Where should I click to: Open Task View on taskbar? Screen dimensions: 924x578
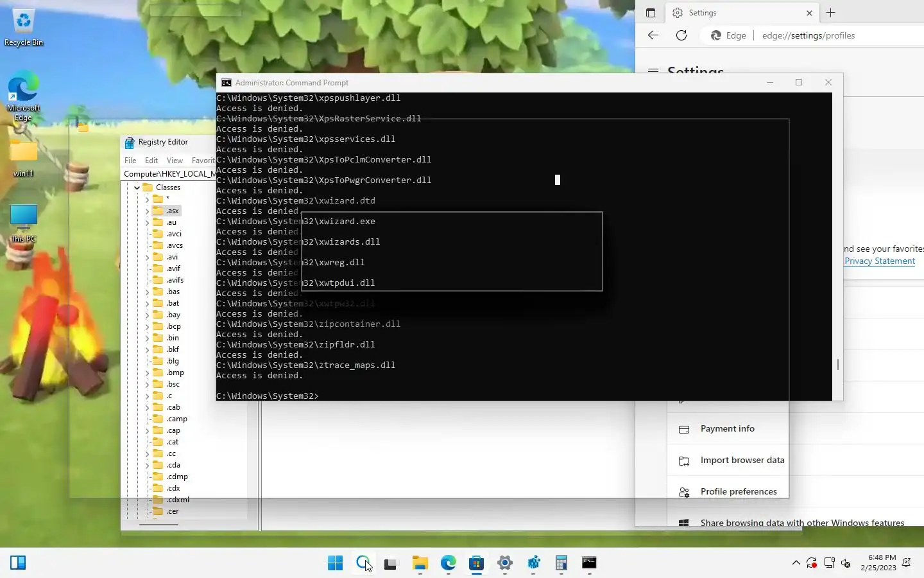[x=391, y=563]
